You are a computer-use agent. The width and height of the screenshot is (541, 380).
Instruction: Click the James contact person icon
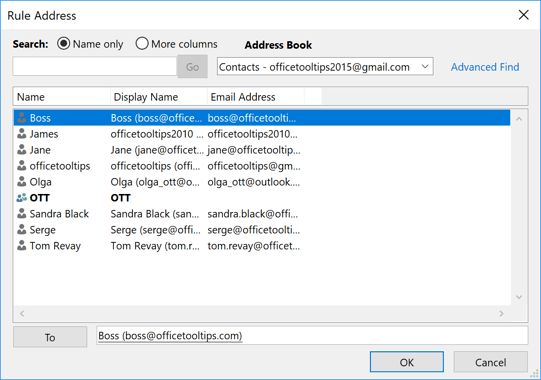pos(22,134)
